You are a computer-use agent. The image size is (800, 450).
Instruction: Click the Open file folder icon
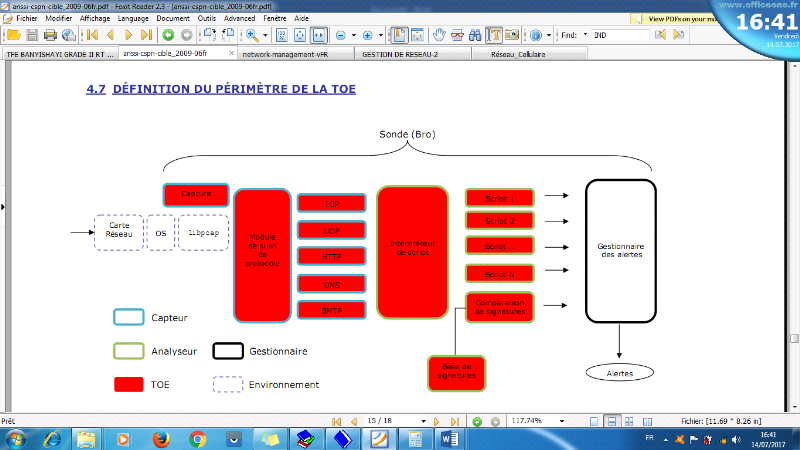(x=14, y=35)
